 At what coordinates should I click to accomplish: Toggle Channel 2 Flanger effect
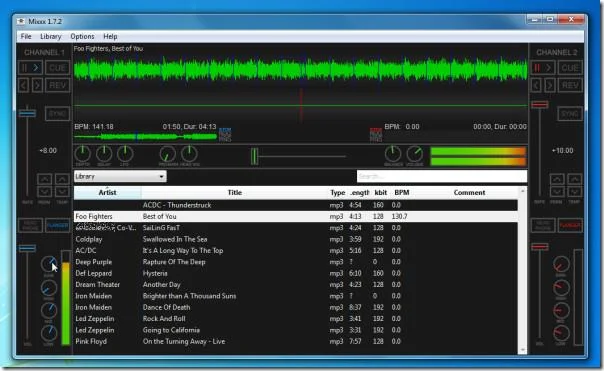[x=570, y=225]
